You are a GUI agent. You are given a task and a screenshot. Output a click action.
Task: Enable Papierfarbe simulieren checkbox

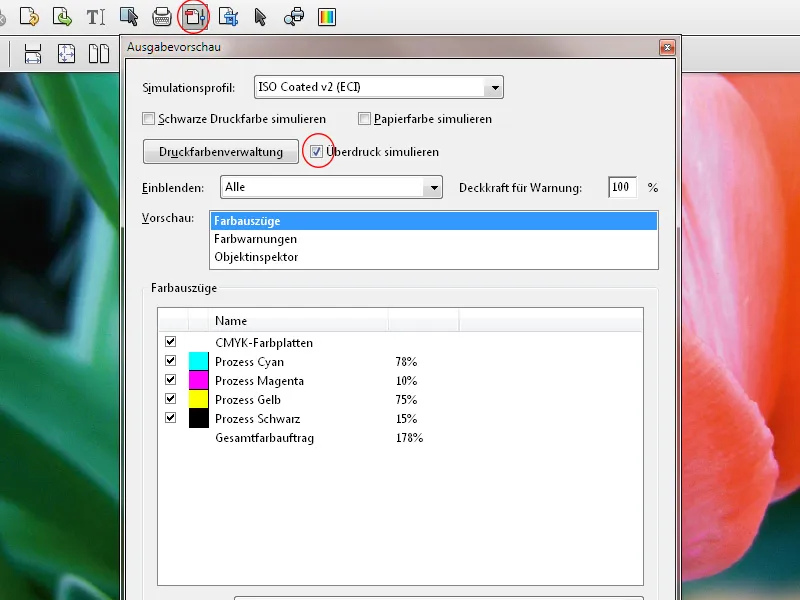click(x=364, y=119)
